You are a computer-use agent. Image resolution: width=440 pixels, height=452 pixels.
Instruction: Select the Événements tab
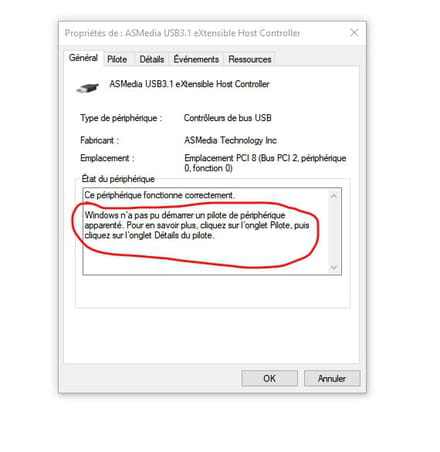pos(196,59)
